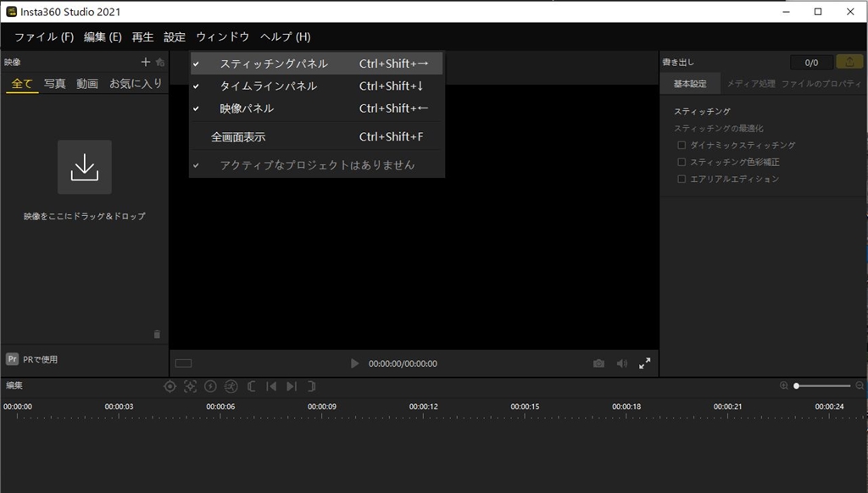Toggle 映像パネル menu item
868x493 pixels.
(317, 108)
